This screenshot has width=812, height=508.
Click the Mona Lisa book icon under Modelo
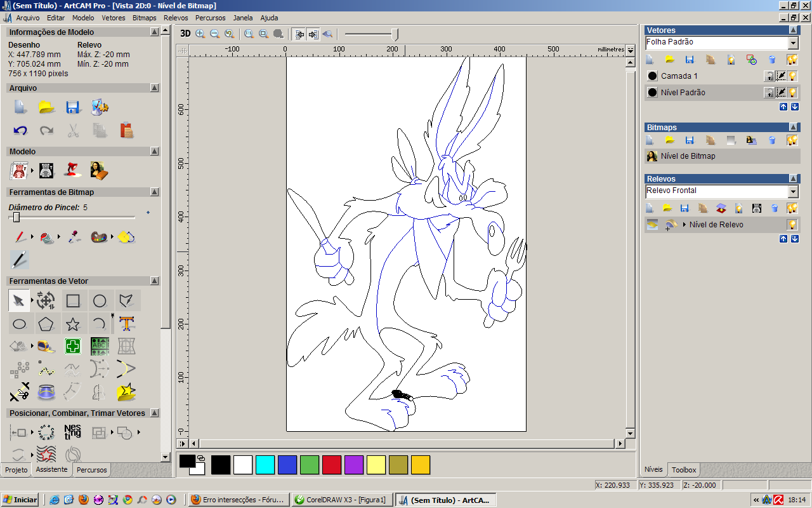[x=99, y=170]
